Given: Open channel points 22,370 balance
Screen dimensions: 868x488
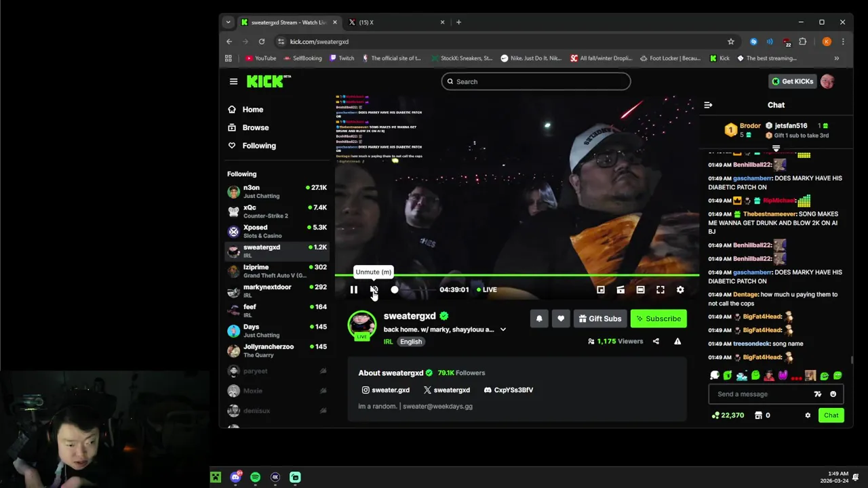Looking at the screenshot, I should (728, 415).
